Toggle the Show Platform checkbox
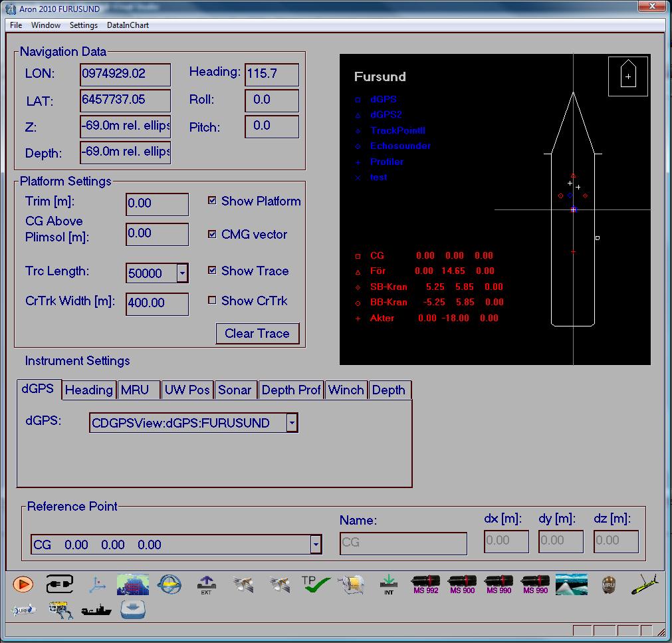Screen dimensions: 672x643 pyautogui.click(x=212, y=201)
